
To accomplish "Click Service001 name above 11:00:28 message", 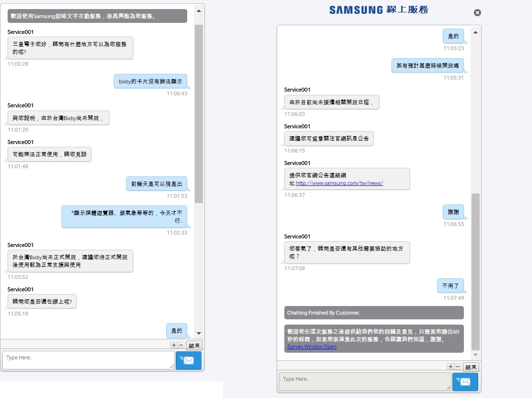I will coord(20,32).
